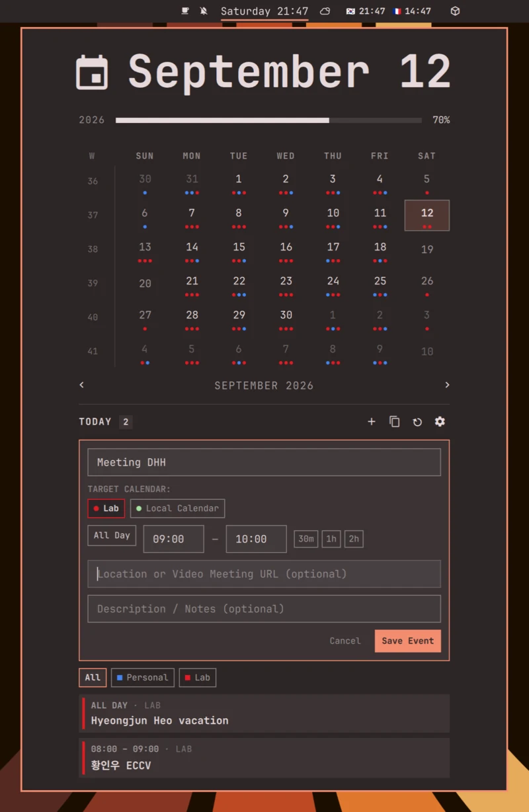The width and height of the screenshot is (529, 812).
Task: Open the Saturday 21:47 clock widget
Action: (264, 11)
